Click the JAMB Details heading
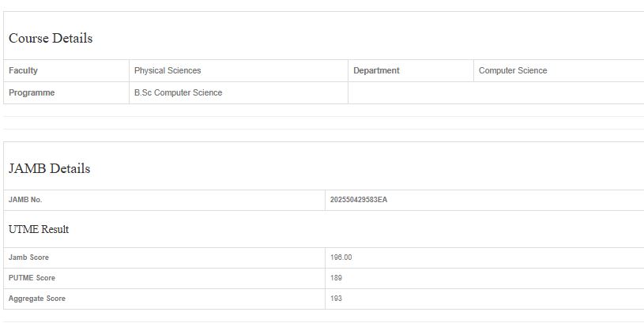Screen dimensions: 644x327 point(49,169)
